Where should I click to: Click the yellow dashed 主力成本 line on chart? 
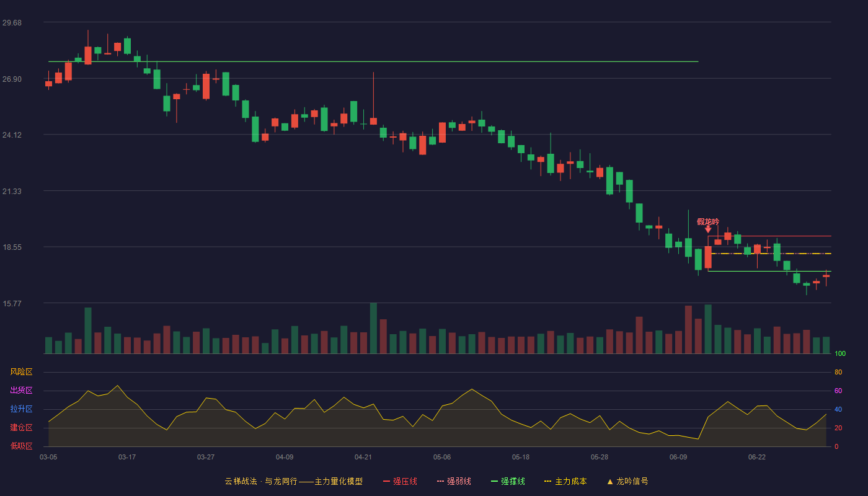771,254
